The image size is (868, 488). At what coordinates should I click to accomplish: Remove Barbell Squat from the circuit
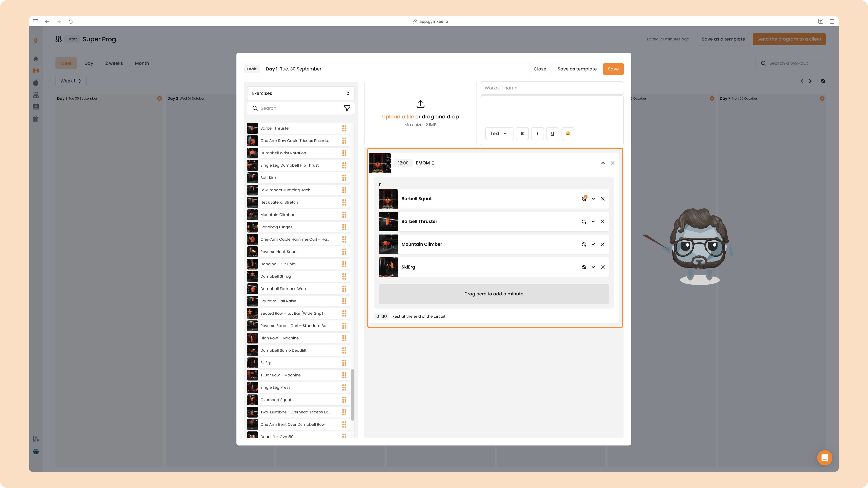602,199
